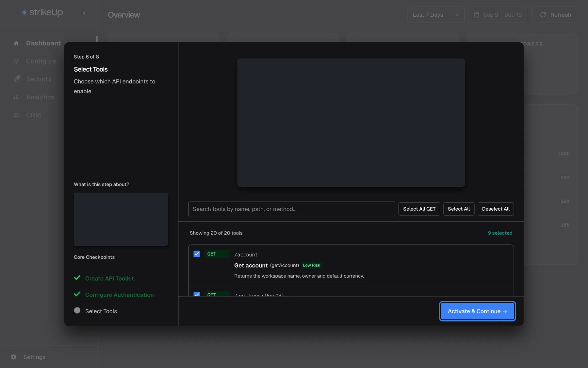Click the Analytics bar chart icon
The image size is (588, 368).
pos(16,97)
